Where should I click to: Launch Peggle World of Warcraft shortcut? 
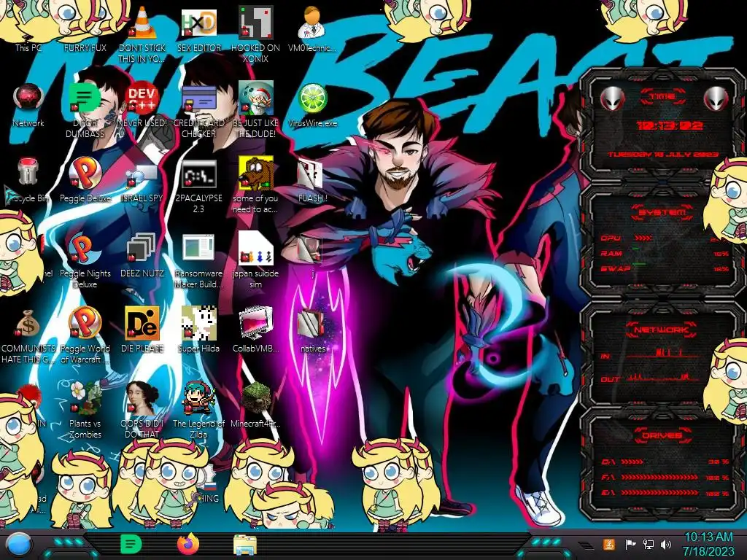click(x=85, y=335)
